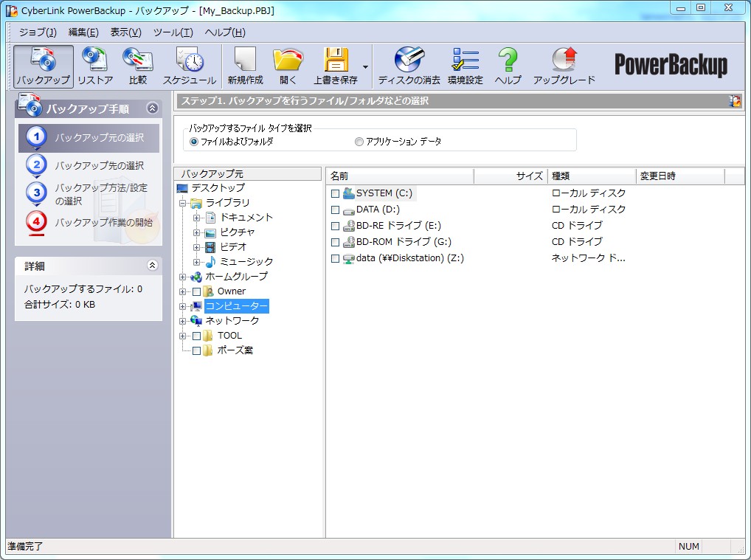Check the SYSTEM (C:) checkbox

[335, 193]
